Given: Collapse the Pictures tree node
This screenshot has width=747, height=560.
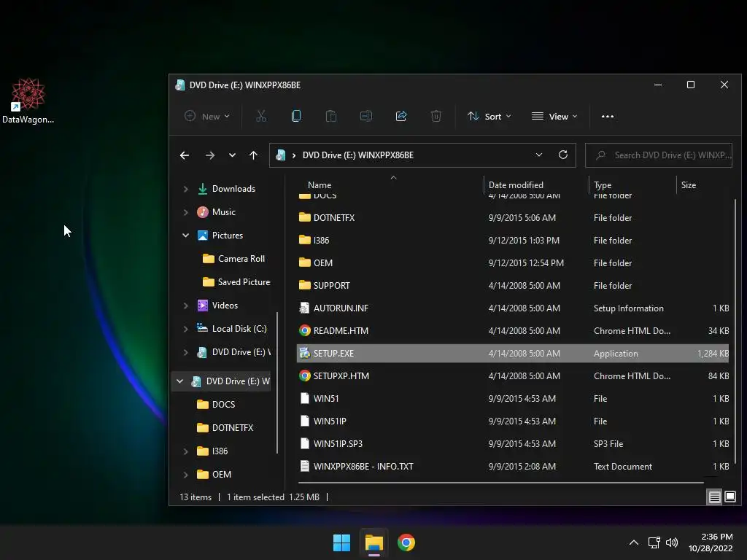Looking at the screenshot, I should click(x=186, y=236).
